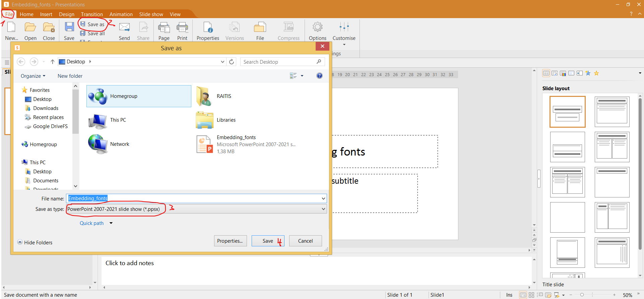Click the Open folder icon in ribbon
This screenshot has width=644, height=299.
(x=30, y=27)
